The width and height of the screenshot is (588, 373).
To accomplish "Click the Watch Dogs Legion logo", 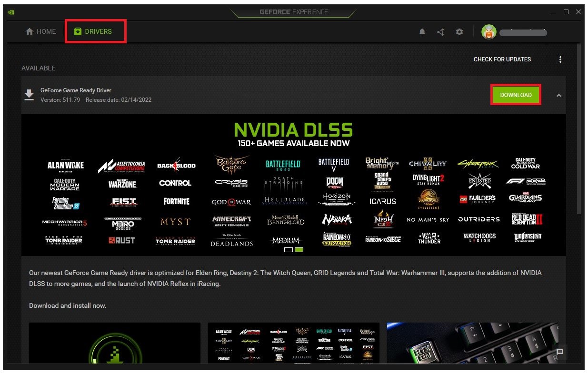I will [479, 238].
